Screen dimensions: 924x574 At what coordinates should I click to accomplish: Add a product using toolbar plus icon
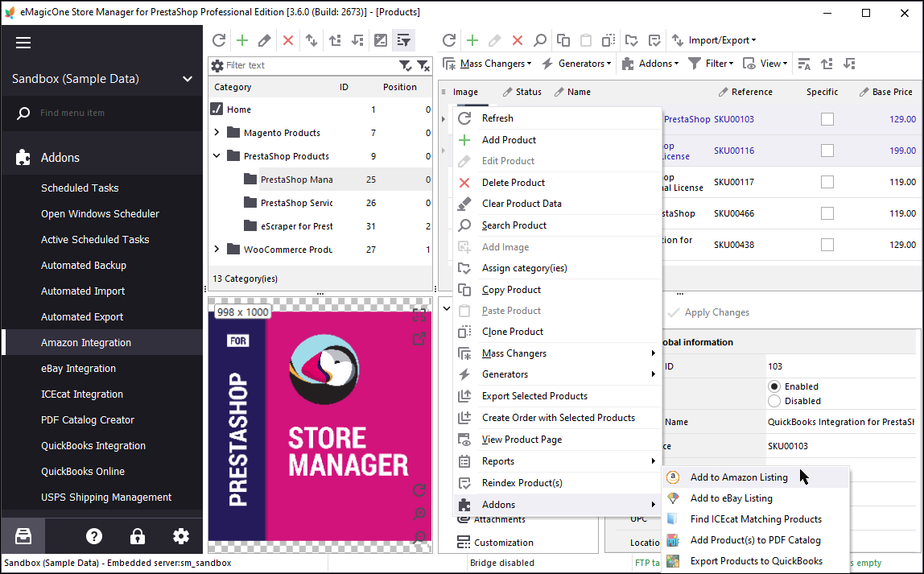coord(472,40)
